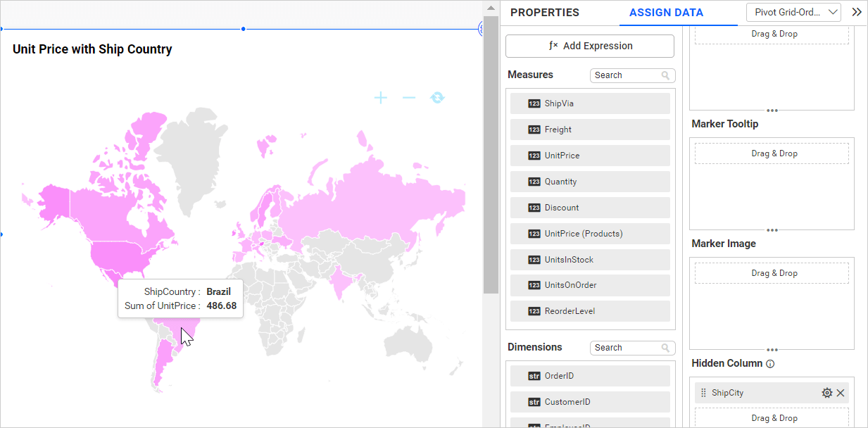Select the Freight measure
This screenshot has height=428, width=868.
coord(590,130)
